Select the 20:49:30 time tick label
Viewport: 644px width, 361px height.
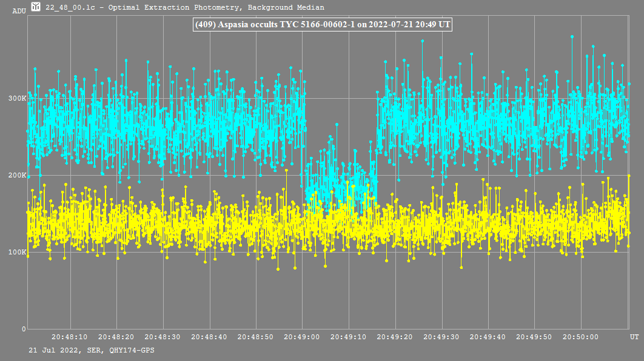click(x=442, y=337)
